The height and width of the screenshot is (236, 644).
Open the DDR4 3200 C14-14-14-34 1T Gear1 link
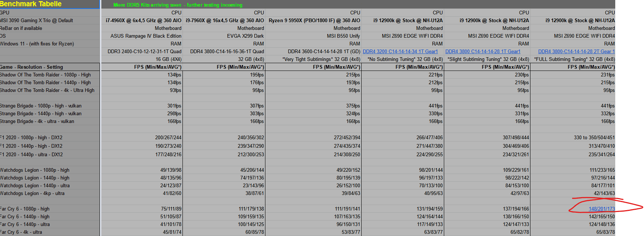(x=400, y=52)
